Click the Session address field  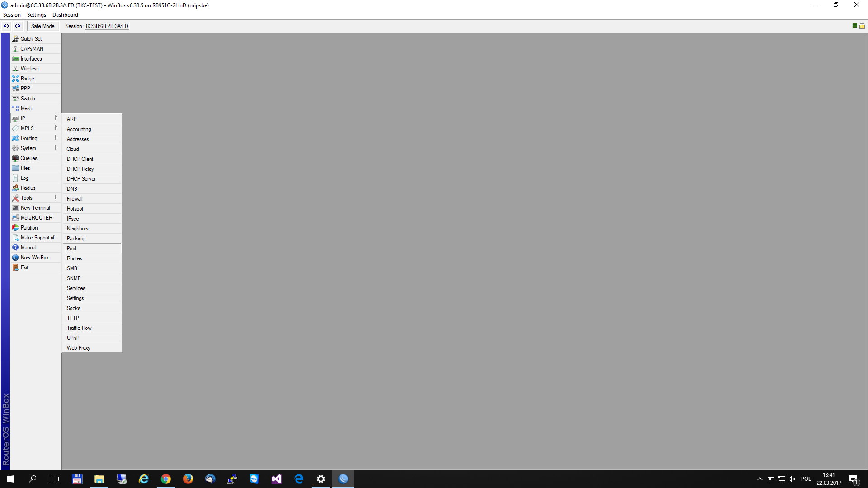click(x=107, y=26)
